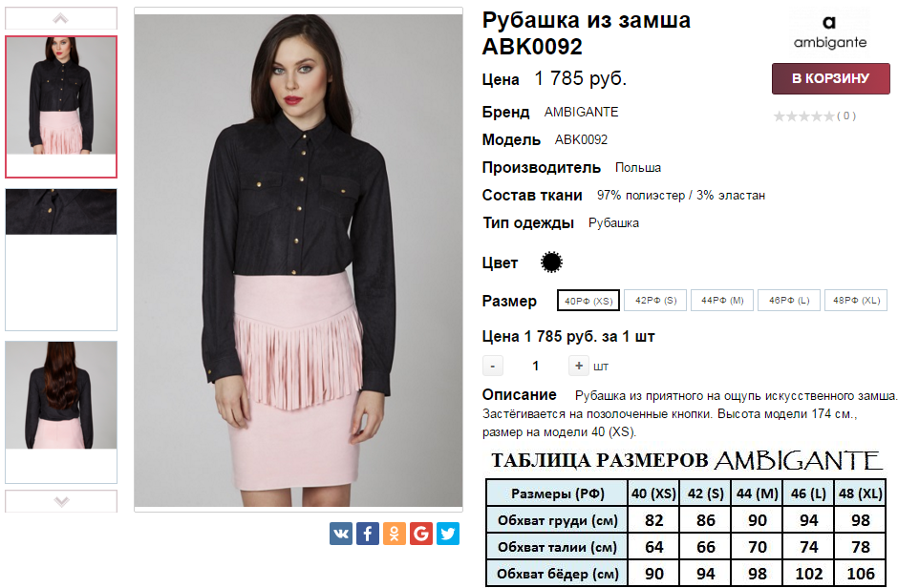View the back-view thumbnail photo

(x=61, y=395)
